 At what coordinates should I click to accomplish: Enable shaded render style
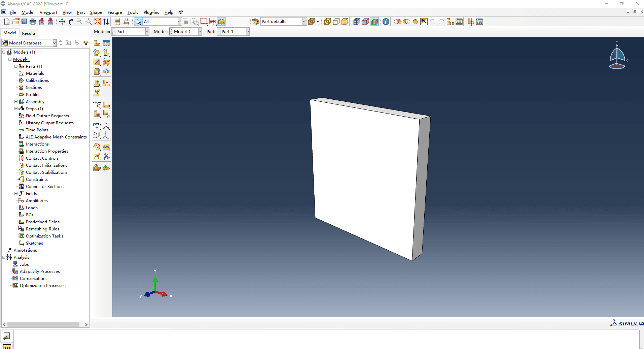click(x=345, y=22)
